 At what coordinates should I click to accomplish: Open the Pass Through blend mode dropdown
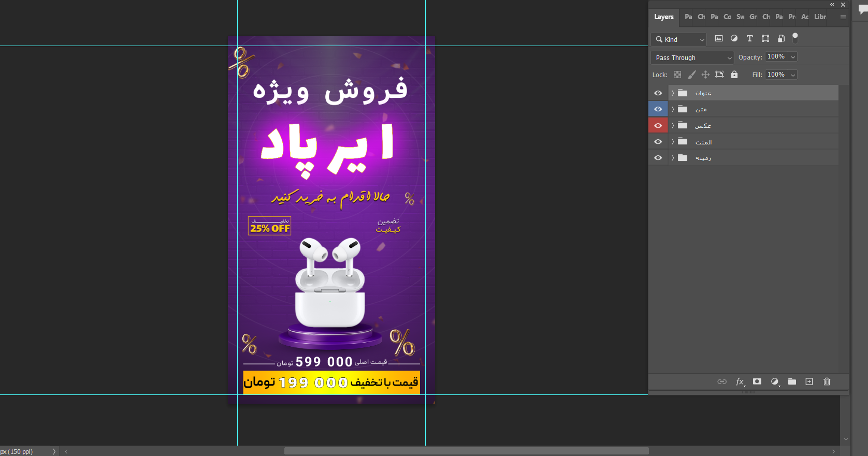pos(692,57)
